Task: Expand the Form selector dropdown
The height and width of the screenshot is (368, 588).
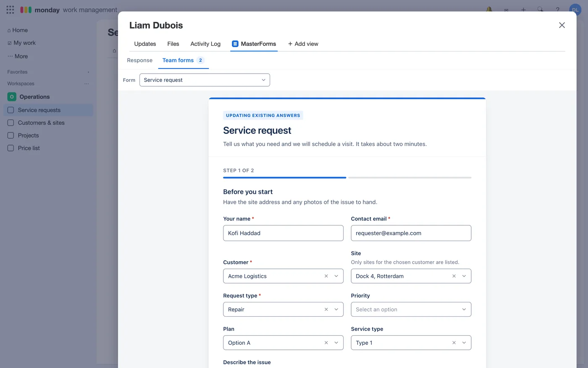Action: (x=205, y=80)
